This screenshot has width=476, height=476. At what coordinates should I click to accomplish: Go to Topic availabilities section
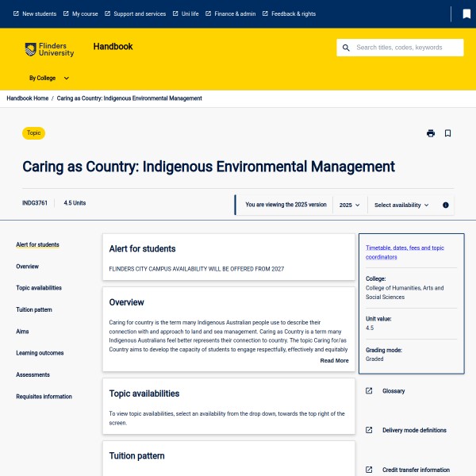click(x=39, y=288)
